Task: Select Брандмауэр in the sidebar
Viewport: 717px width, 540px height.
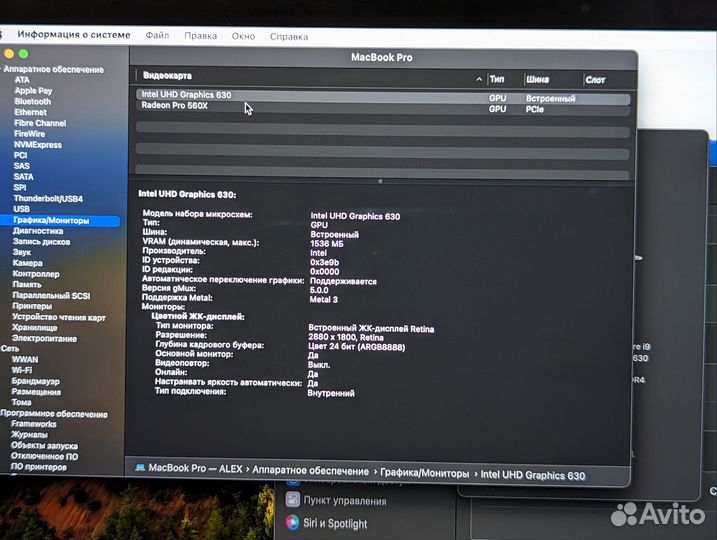Action: tap(36, 381)
